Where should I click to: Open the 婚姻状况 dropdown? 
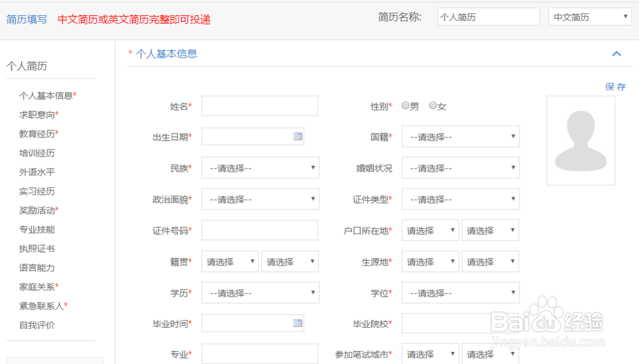coord(461,168)
